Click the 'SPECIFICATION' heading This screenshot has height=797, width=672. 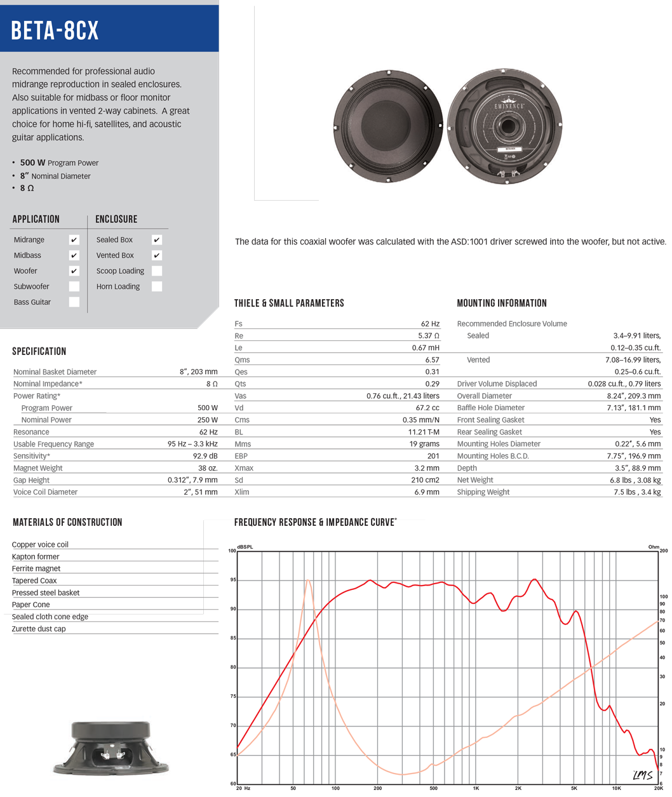pyautogui.click(x=39, y=351)
